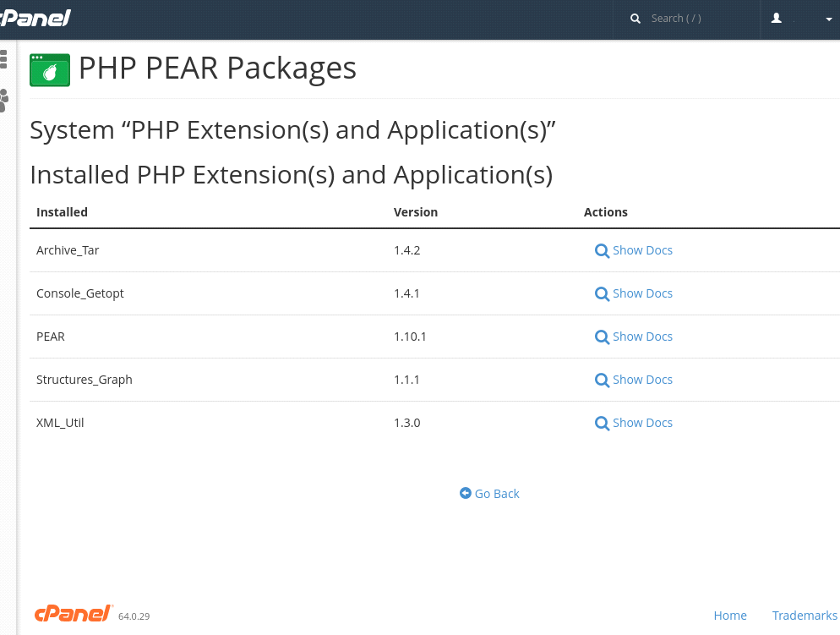Click the magnifier icon for PEAR docs
The width and height of the screenshot is (840, 635).
tap(602, 337)
